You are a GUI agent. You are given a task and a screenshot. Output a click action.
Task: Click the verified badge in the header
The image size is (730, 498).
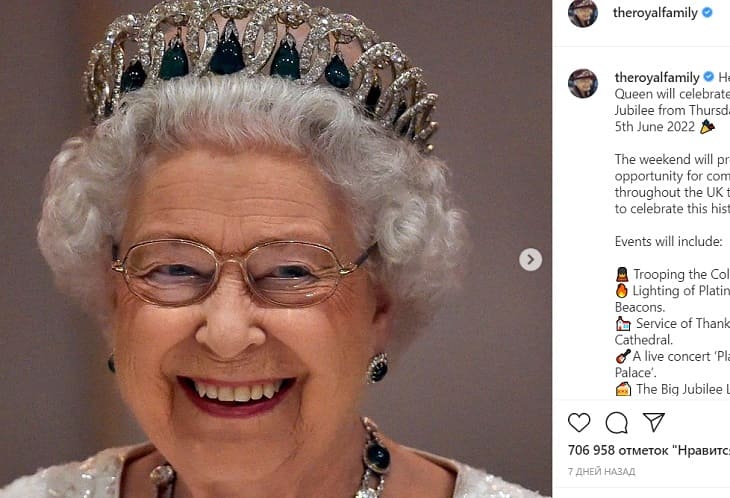[706, 13]
